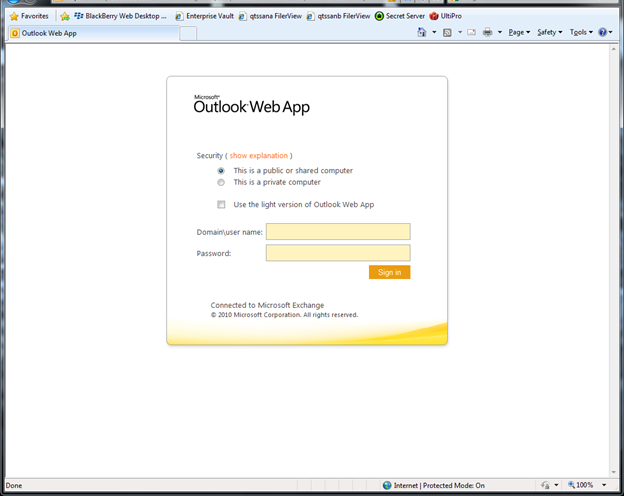Expand the privacy icon dropdown arrow
625x497 pixels.
click(556, 485)
